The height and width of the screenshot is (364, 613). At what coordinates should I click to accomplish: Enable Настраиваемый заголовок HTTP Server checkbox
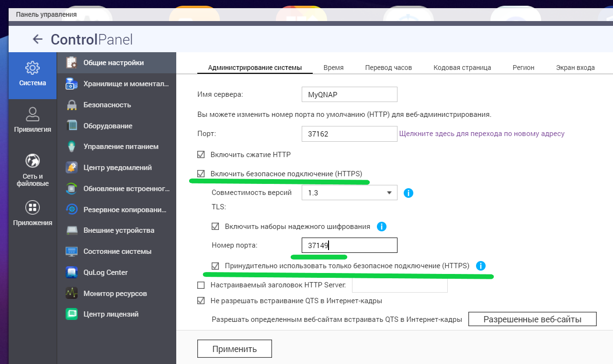point(201,285)
